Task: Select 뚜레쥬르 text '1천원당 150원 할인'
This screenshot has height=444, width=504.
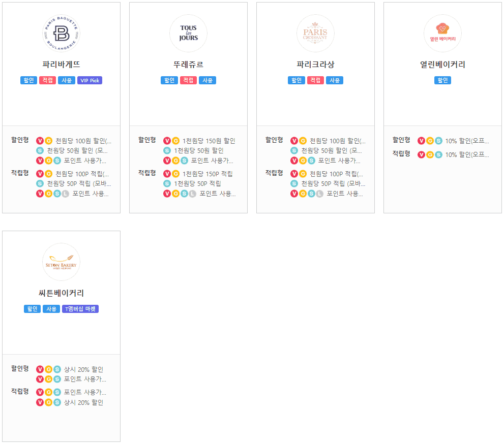Action: click(x=209, y=141)
